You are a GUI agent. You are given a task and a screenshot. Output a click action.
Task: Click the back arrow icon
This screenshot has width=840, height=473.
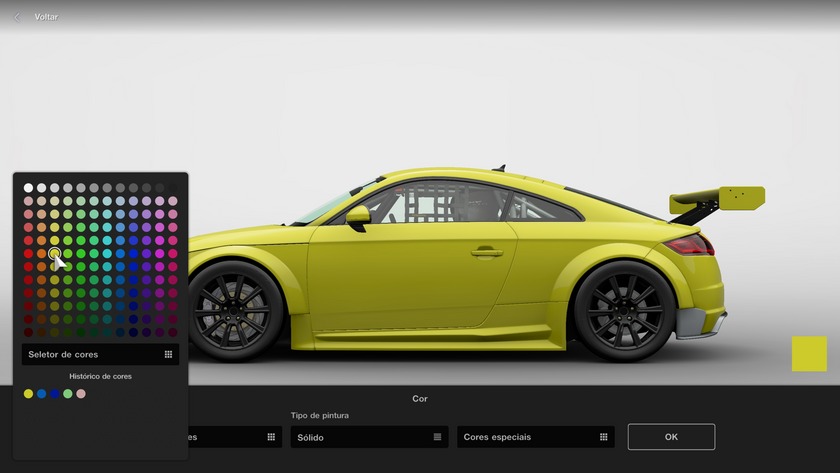17,17
